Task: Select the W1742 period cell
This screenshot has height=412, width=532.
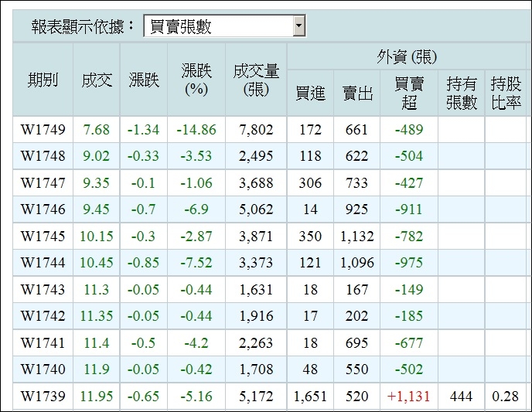Action: click(x=43, y=315)
